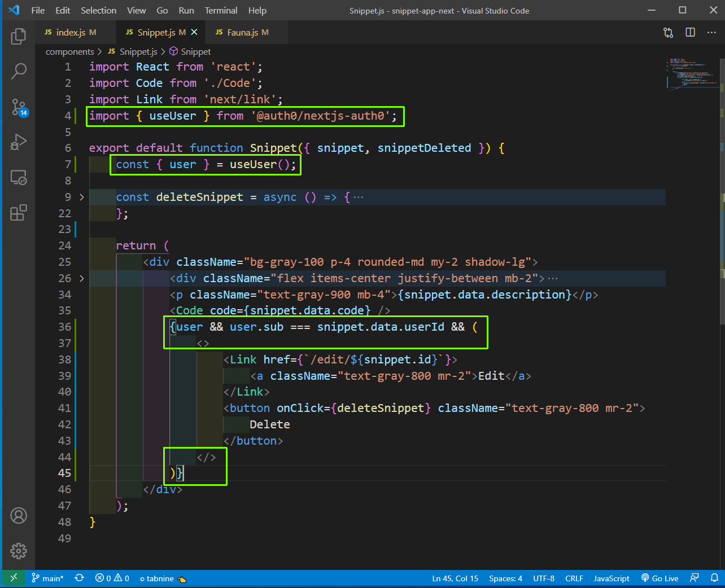Viewport: 725px width, 588px height.
Task: Open Source Control view with 14 changes
Action: pyautogui.click(x=19, y=107)
